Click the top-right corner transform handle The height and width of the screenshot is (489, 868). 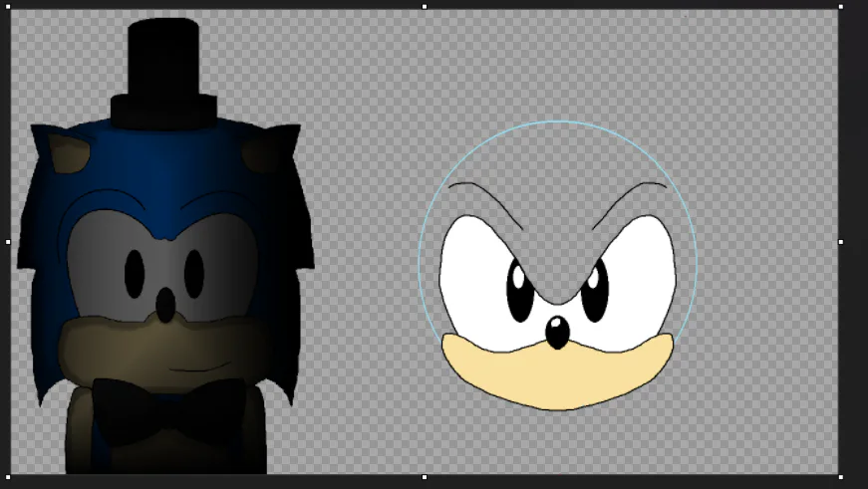841,7
